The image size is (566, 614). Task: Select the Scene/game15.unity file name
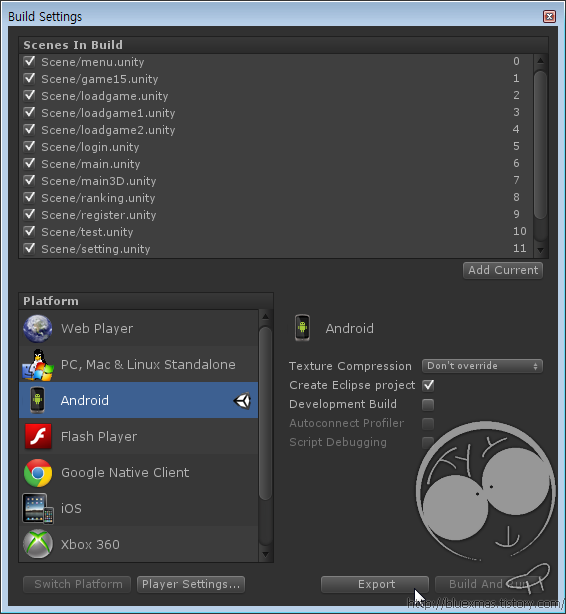tap(100, 79)
